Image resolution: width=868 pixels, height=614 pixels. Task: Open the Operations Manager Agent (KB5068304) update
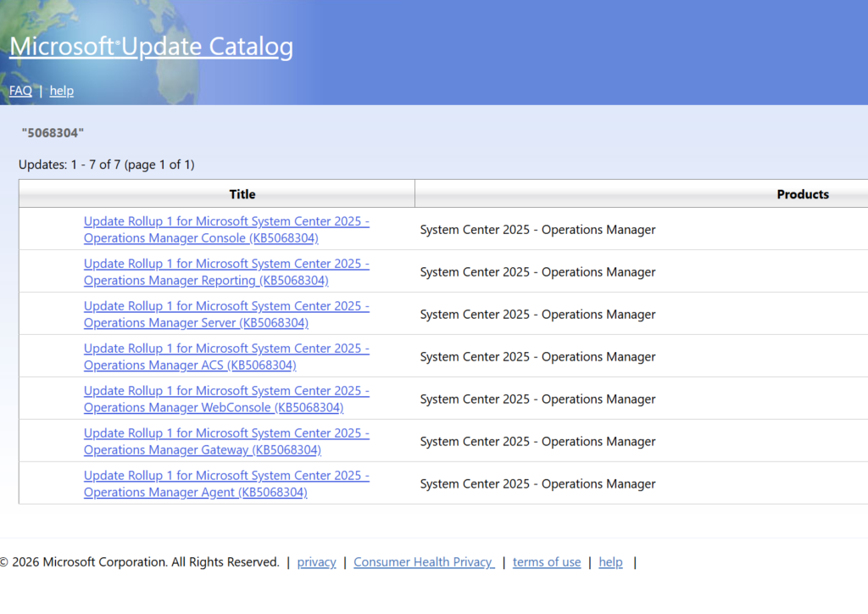pyautogui.click(x=226, y=483)
